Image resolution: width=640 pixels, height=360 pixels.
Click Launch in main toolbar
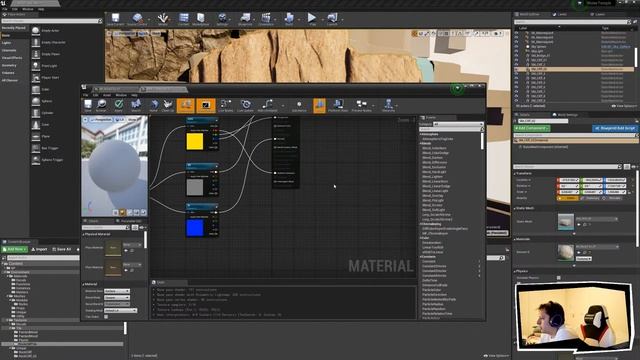(x=333, y=19)
